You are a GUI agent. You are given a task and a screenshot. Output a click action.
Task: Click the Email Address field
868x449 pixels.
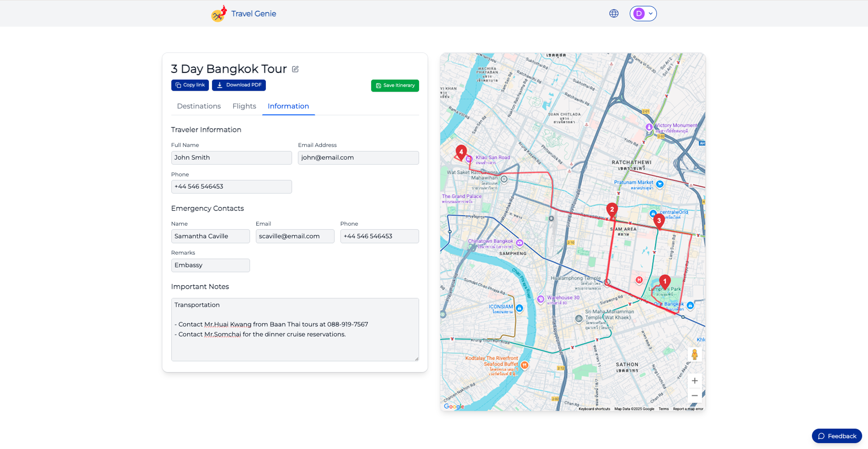point(359,157)
